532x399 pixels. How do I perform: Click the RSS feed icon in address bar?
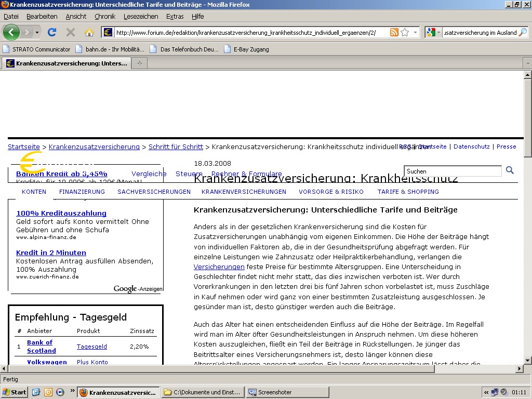click(x=394, y=32)
